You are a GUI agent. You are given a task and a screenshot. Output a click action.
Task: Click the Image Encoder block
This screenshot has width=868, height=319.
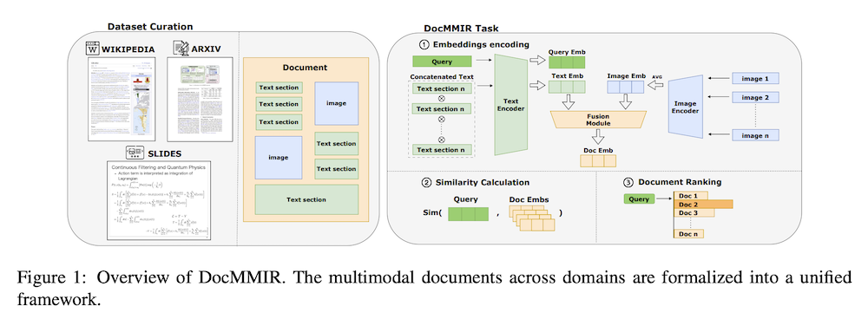[684, 107]
